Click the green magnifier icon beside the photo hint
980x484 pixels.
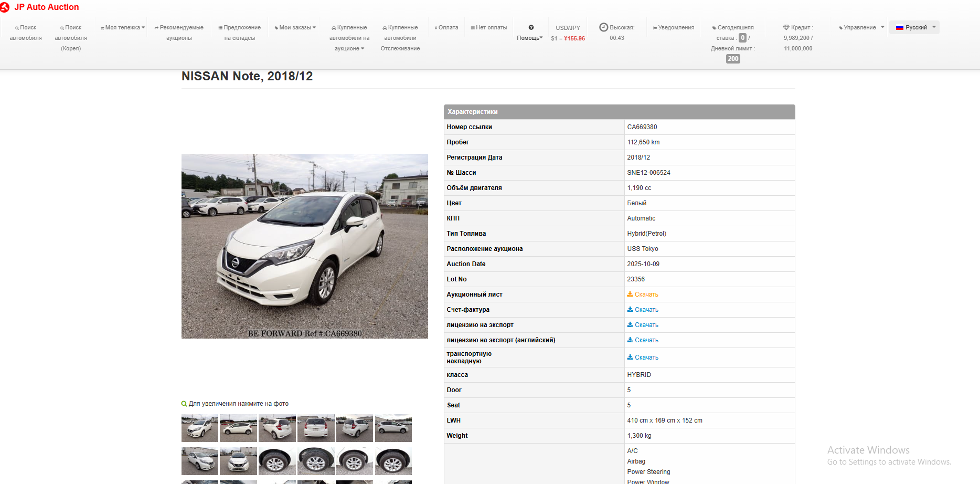(184, 404)
